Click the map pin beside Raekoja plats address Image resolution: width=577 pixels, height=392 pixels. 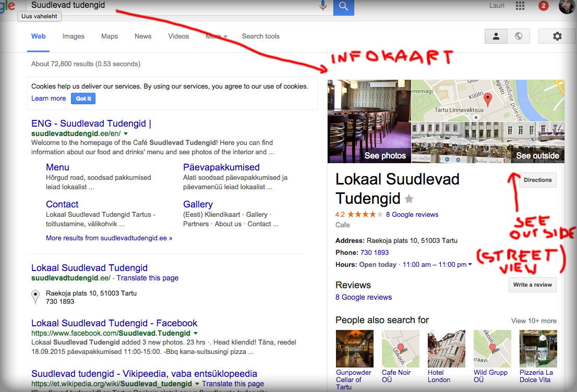tap(35, 297)
